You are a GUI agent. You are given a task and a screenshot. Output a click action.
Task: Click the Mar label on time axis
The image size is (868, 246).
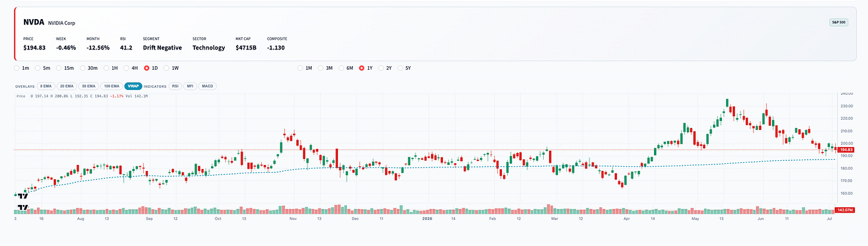click(x=555, y=219)
